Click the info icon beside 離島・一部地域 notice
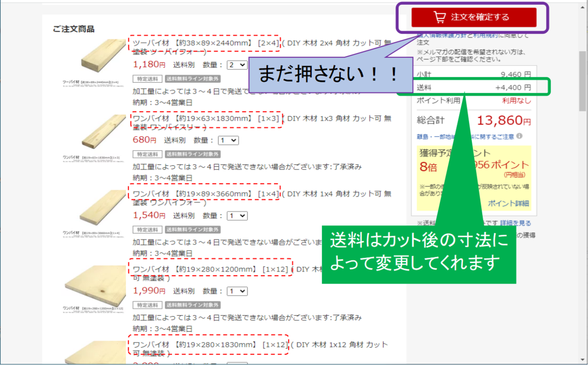The image size is (588, 365). point(519,136)
